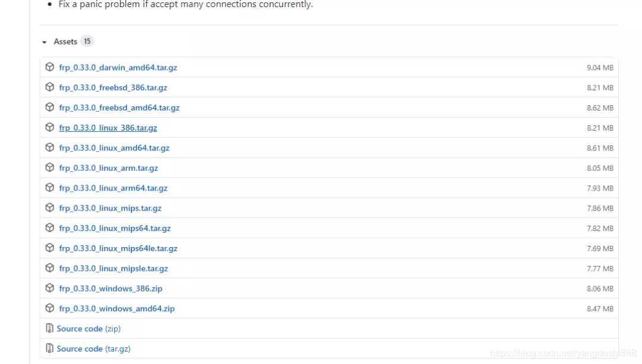Download frp_0.33.0_windows_amd64.zip
The height and width of the screenshot is (364, 642).
[x=117, y=308]
